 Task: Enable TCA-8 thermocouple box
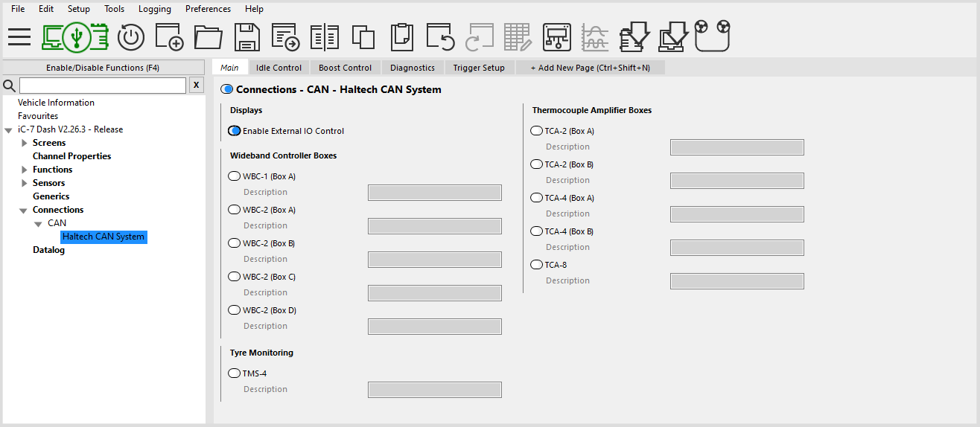(536, 265)
